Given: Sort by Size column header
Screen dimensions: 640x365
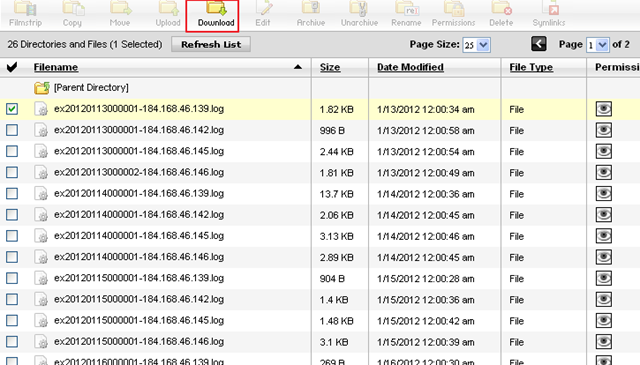Looking at the screenshot, I should (330, 67).
